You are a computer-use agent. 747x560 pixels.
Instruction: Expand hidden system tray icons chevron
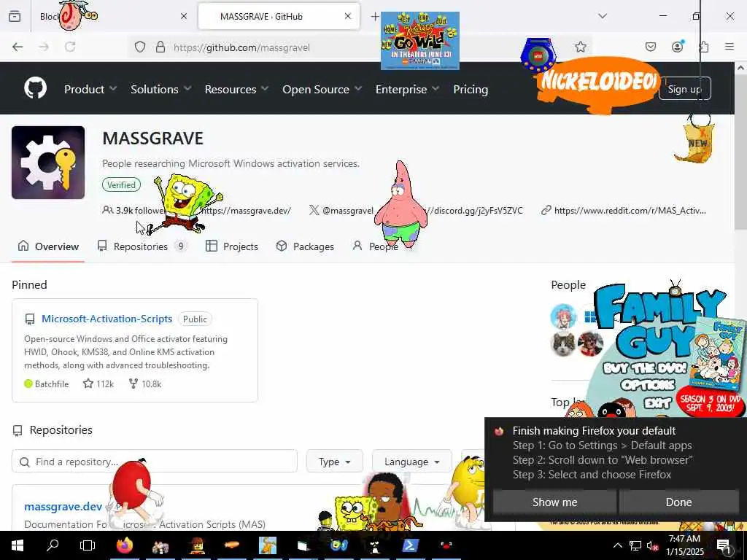(x=617, y=545)
